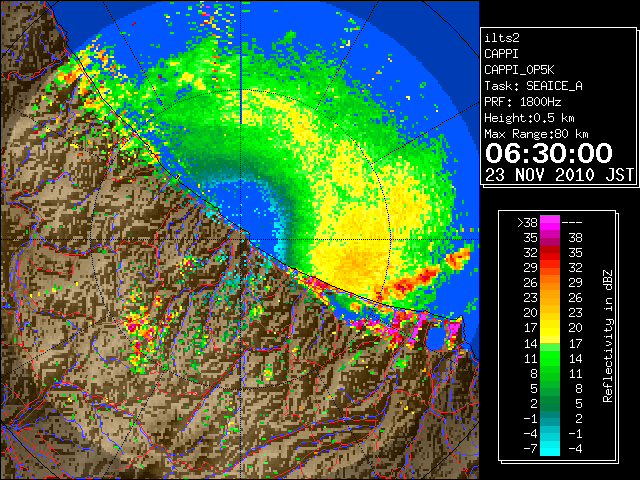Click the Max Range:80 km label
The image size is (640, 480).
coord(536,134)
